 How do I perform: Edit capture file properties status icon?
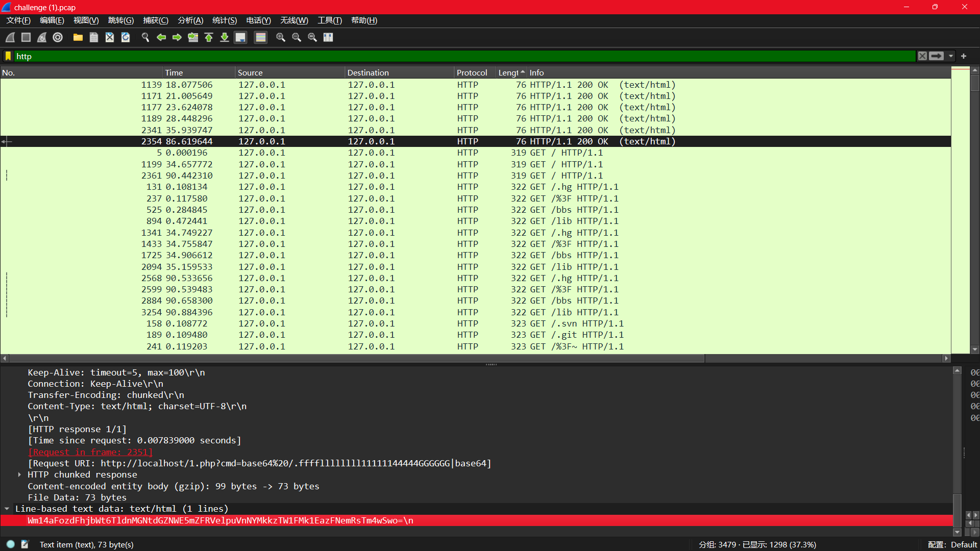pos(24,544)
